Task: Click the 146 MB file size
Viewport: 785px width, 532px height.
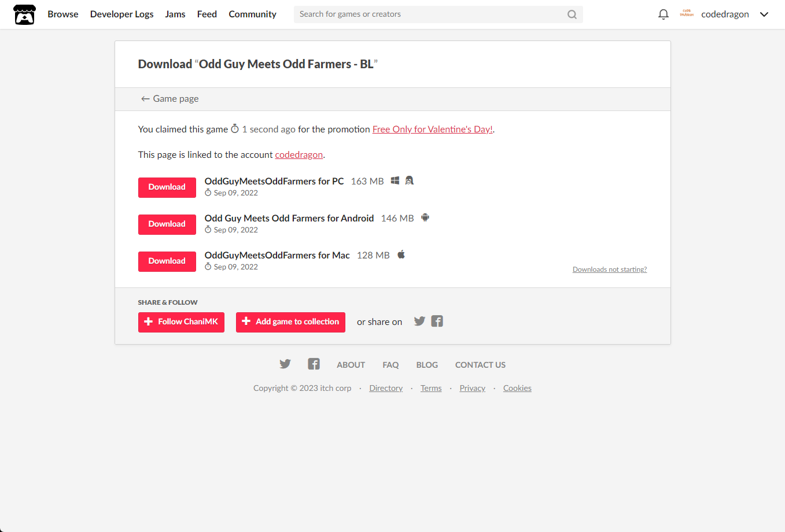Action: (397, 218)
